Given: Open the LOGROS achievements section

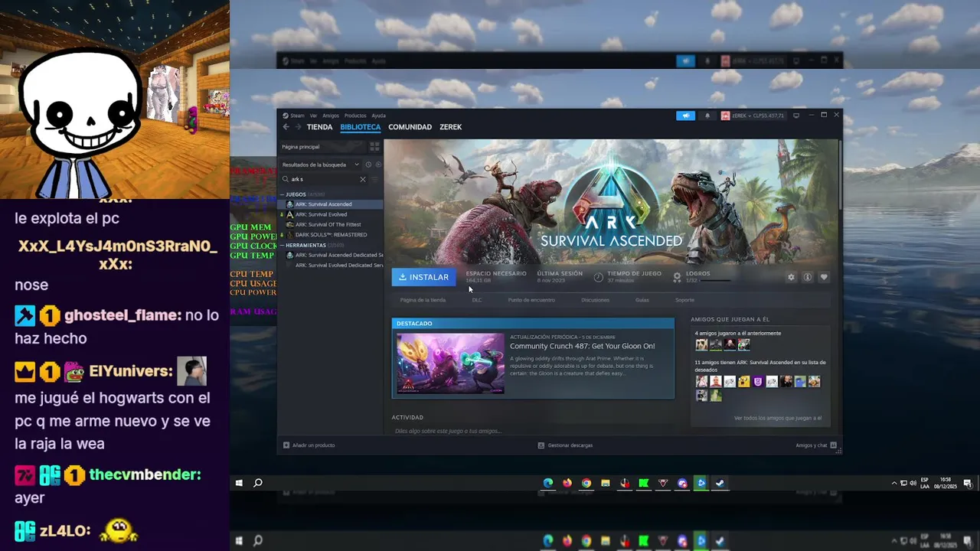Looking at the screenshot, I should coord(701,276).
